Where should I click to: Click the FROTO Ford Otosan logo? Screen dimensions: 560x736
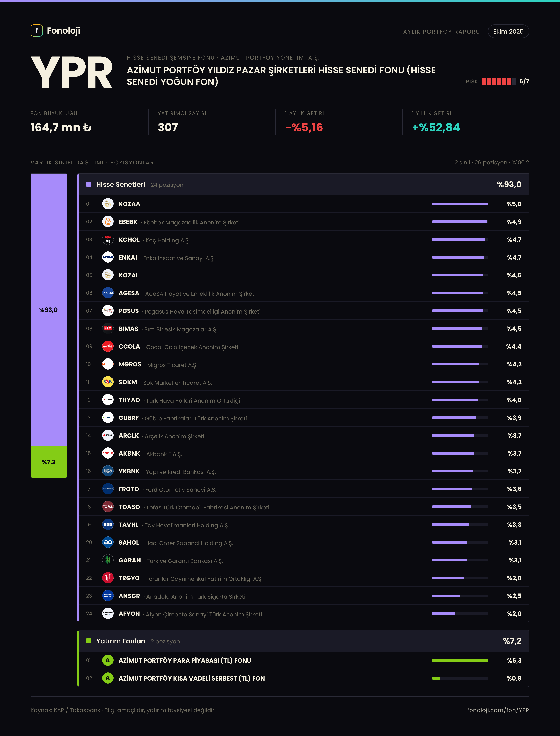pos(108,489)
